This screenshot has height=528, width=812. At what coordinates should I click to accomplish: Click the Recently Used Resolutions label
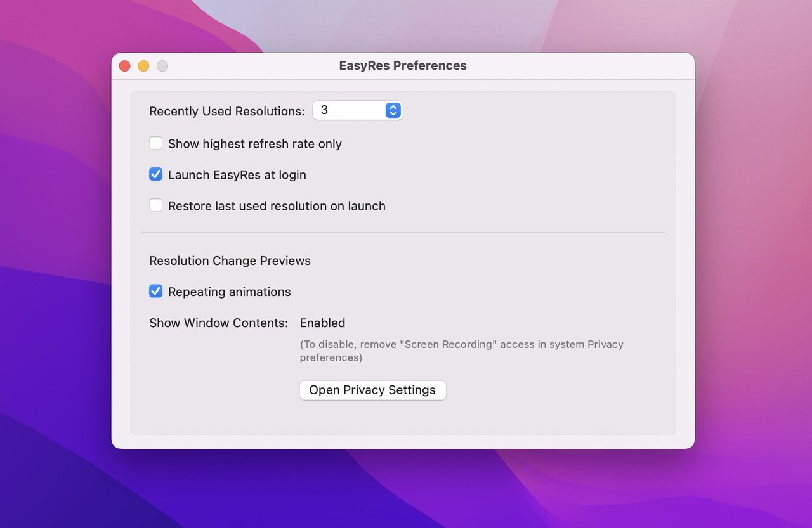click(226, 111)
